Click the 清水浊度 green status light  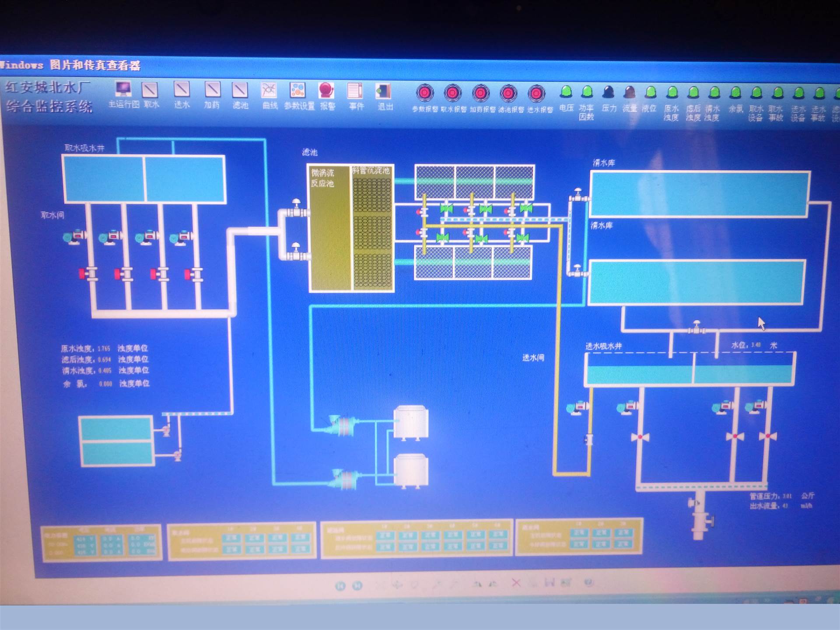coord(714,92)
